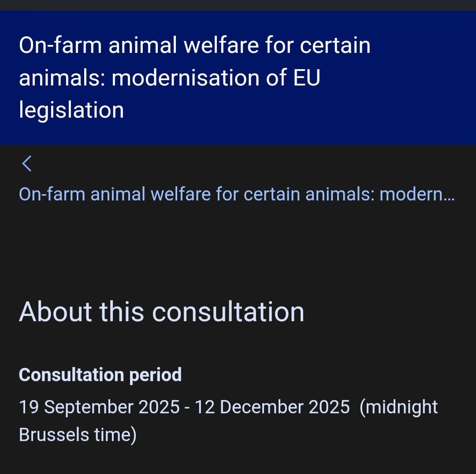Open the truncated 'On-farm animal welfare' breadcrumb link
The width and height of the screenshot is (476, 474).
236,194
